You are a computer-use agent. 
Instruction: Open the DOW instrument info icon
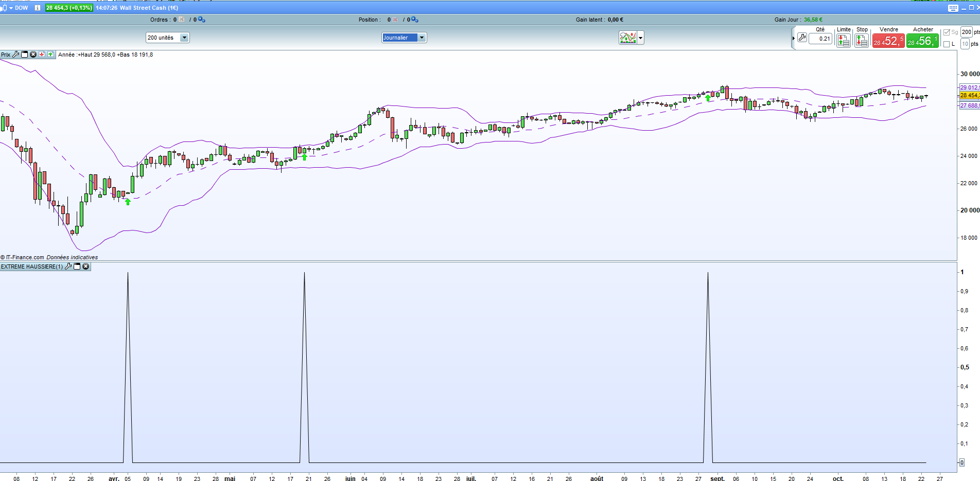point(38,8)
